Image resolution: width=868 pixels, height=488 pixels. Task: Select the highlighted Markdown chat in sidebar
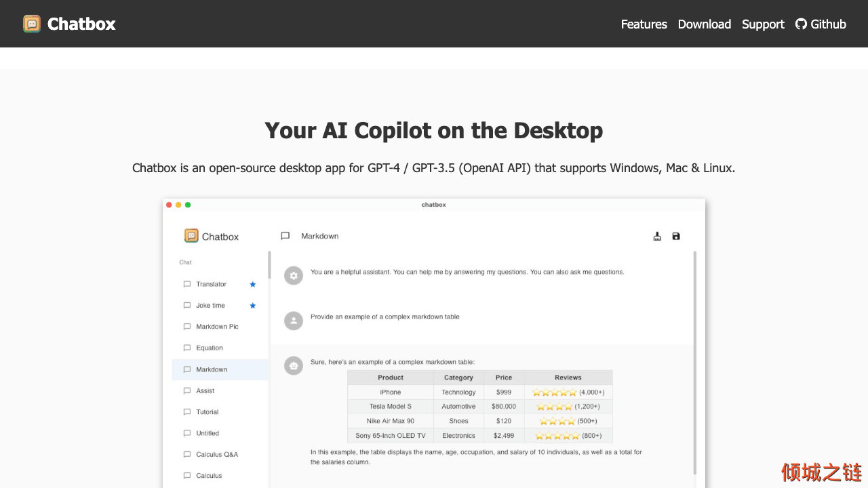tap(220, 369)
